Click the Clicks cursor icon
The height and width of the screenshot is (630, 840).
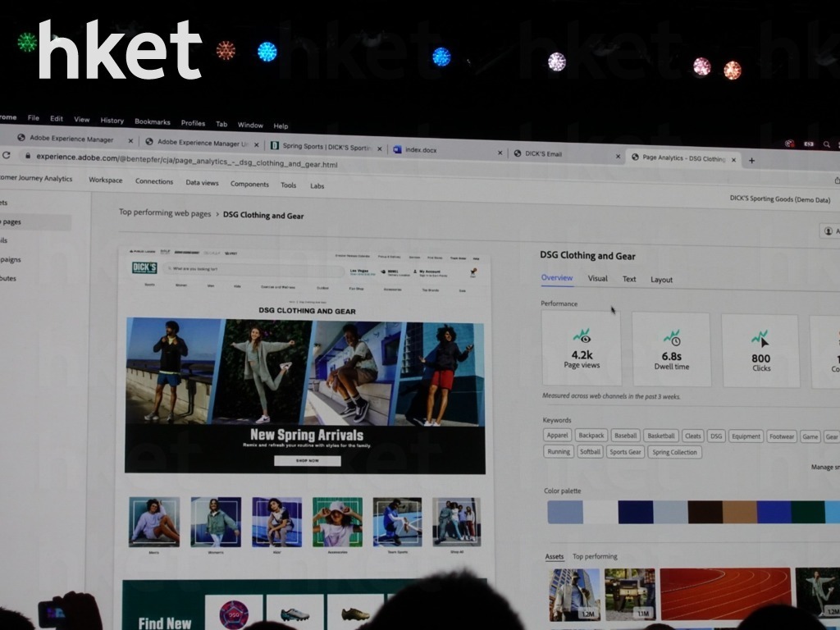(x=760, y=339)
